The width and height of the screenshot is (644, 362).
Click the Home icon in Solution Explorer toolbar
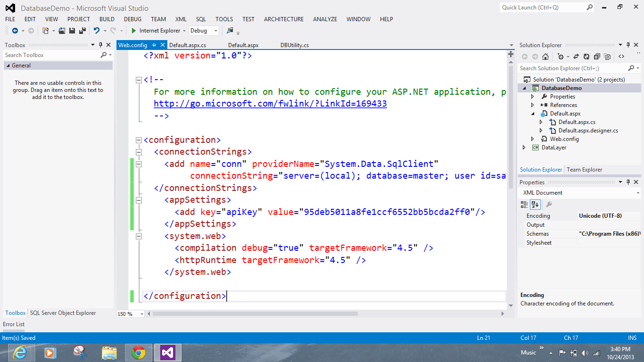545,56
